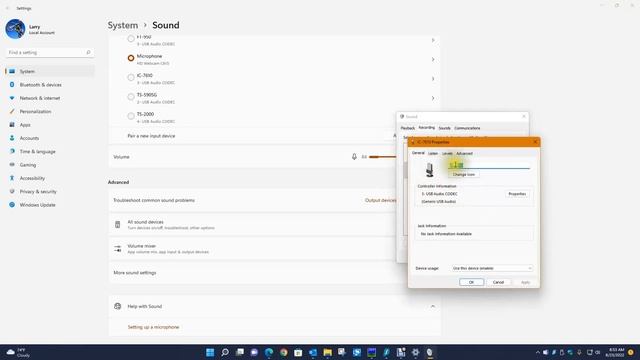Viewport: 640px width, 360px height.
Task: Switch to the General tab in Properties
Action: (x=418, y=153)
